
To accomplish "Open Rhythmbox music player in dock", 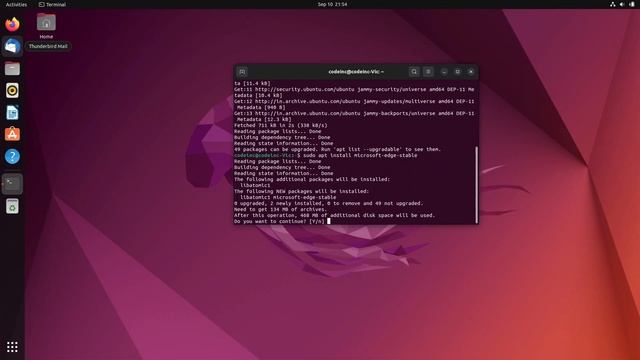I will [12, 91].
